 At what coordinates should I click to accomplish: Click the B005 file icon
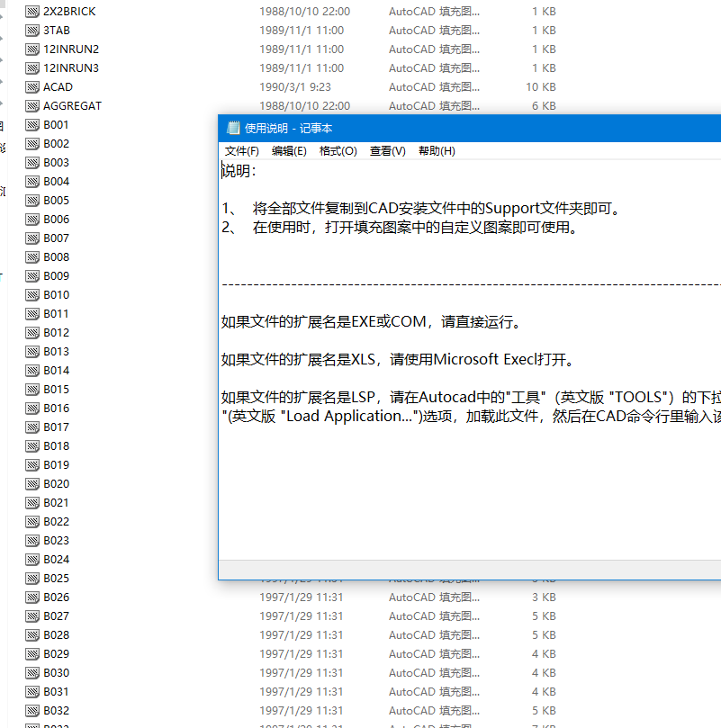pyautogui.click(x=32, y=201)
